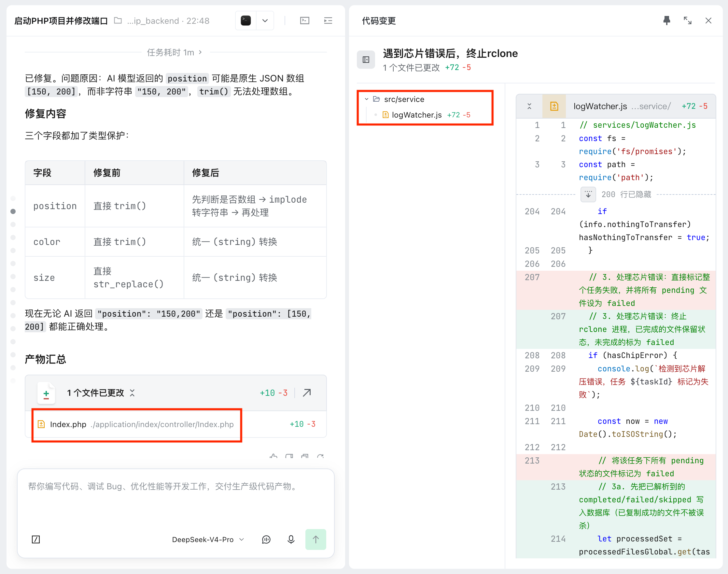The image size is (728, 574).
Task: Collapse the 1 个文件已更改 list
Action: [x=132, y=393]
